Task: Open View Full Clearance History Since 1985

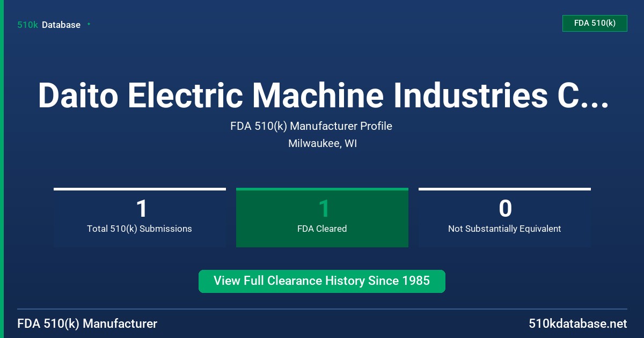Action: click(x=322, y=281)
